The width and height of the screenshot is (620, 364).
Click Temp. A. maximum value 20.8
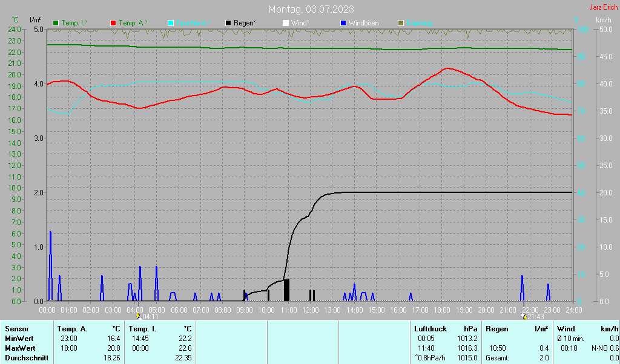(113, 349)
